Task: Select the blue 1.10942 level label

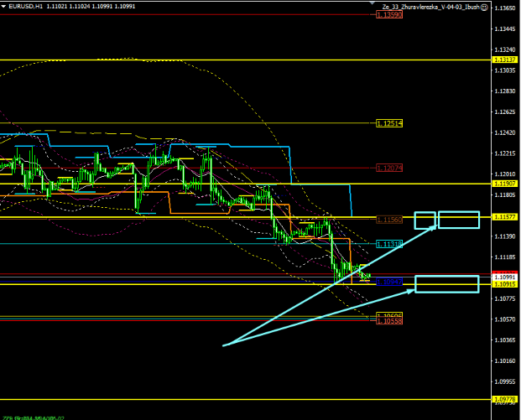Action: click(388, 282)
